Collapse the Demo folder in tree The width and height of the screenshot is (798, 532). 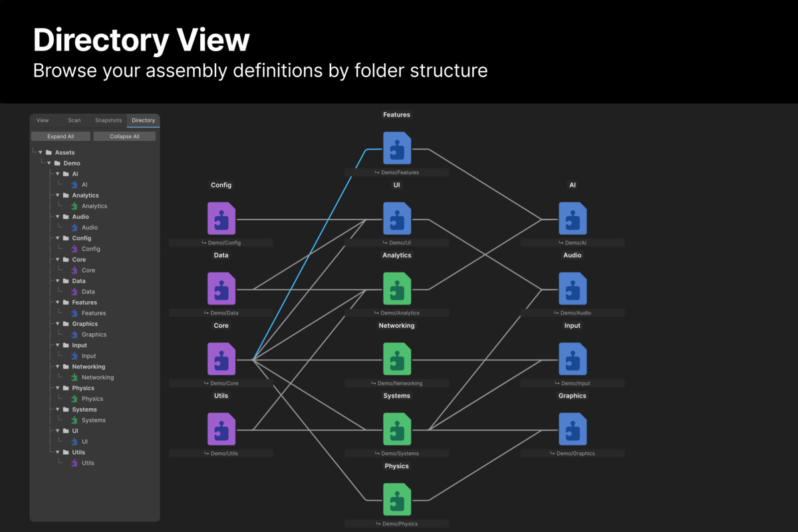click(x=49, y=163)
